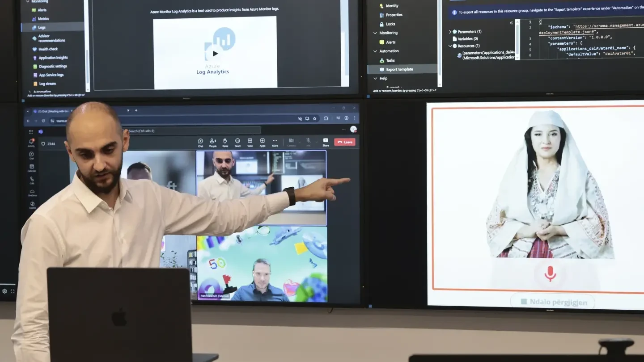Open the People panel in Teams meeting
The height and width of the screenshot is (362, 644).
213,142
